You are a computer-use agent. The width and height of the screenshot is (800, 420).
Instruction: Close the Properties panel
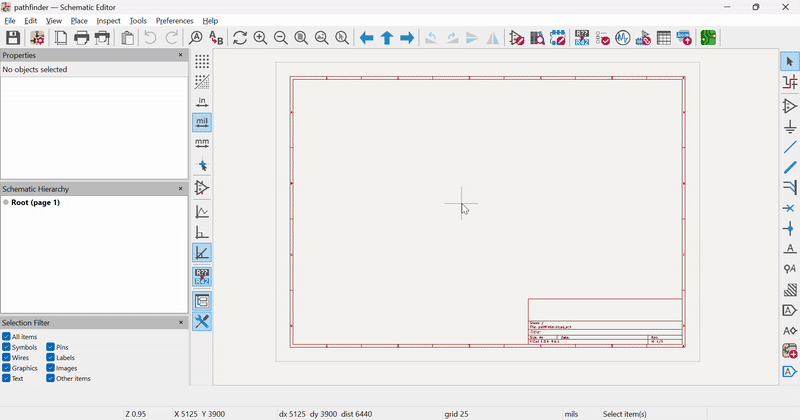pyautogui.click(x=181, y=56)
